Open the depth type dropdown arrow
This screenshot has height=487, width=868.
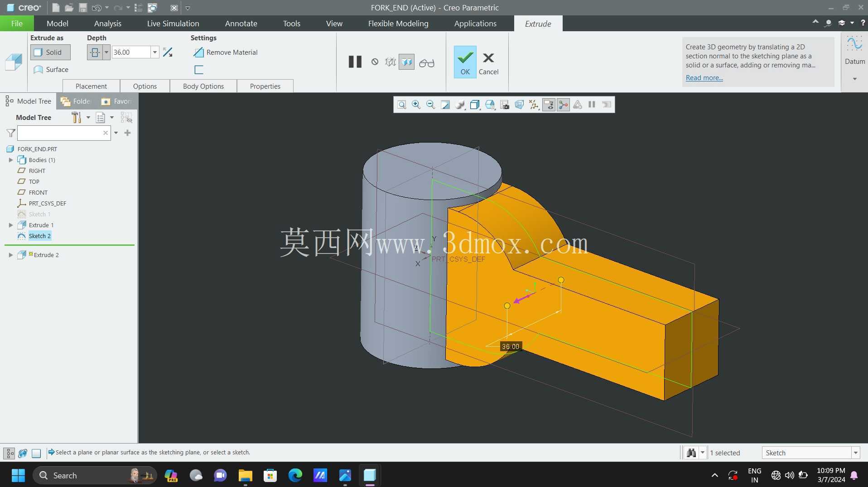pyautogui.click(x=106, y=53)
